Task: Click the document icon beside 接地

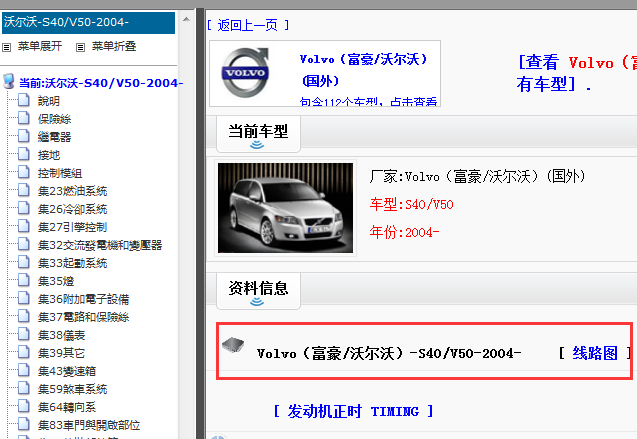Action: tap(24, 154)
